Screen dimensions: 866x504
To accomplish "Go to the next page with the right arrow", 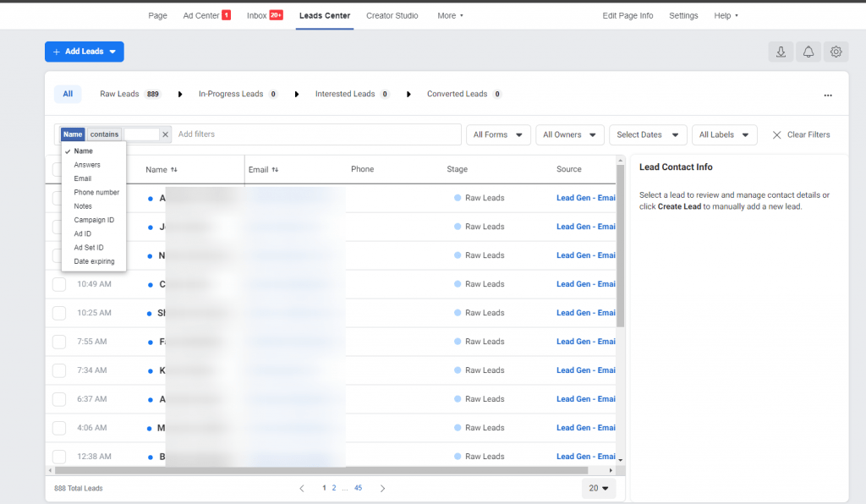I will pos(382,488).
